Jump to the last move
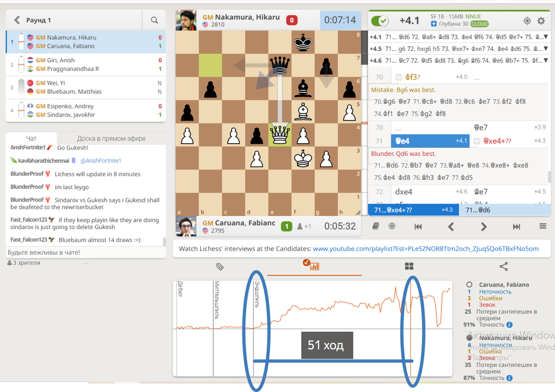Viewport: 555px width, 392px height. (517, 227)
